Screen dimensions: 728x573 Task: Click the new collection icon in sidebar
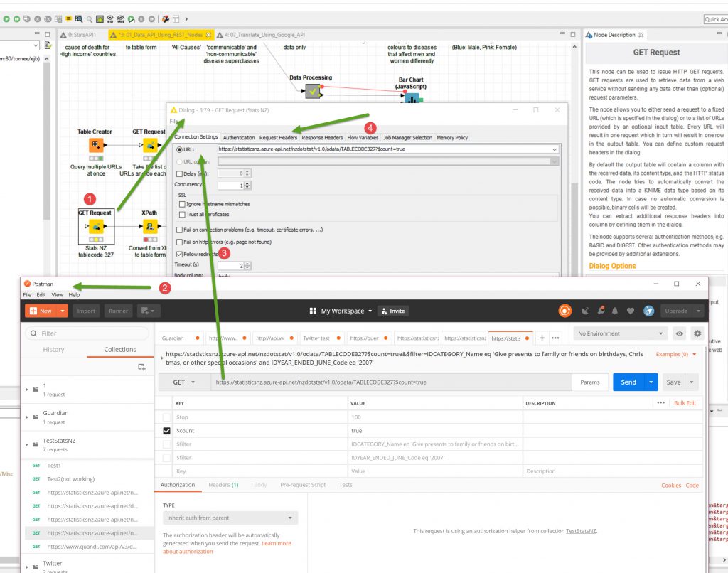pyautogui.click(x=141, y=367)
